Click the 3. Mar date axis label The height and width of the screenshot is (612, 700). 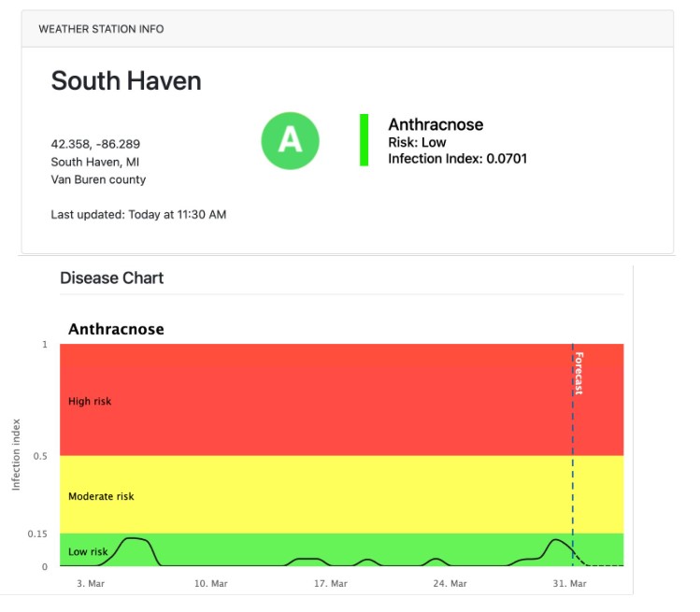coord(91,584)
